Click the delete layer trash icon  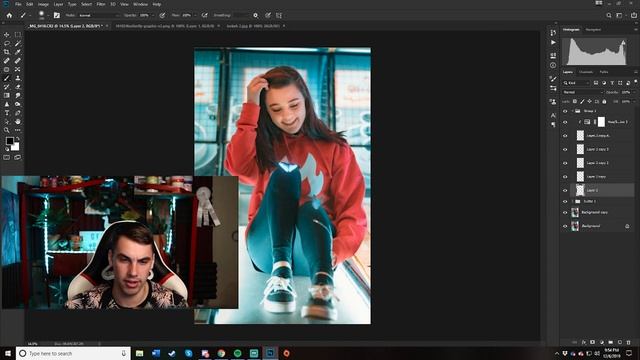(x=629, y=342)
